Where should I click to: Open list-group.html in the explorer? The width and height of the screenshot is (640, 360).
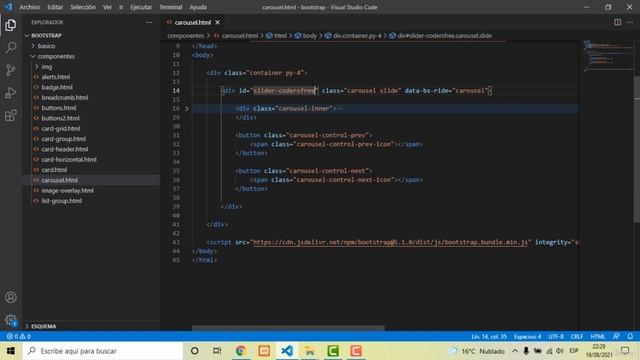(x=62, y=201)
